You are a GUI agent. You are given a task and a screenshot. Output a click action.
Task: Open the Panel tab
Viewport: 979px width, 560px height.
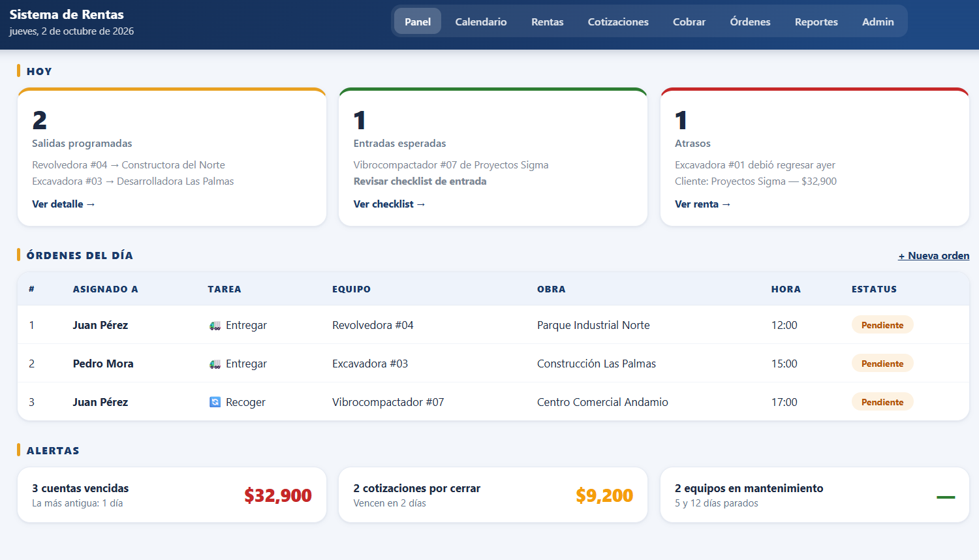[418, 22]
